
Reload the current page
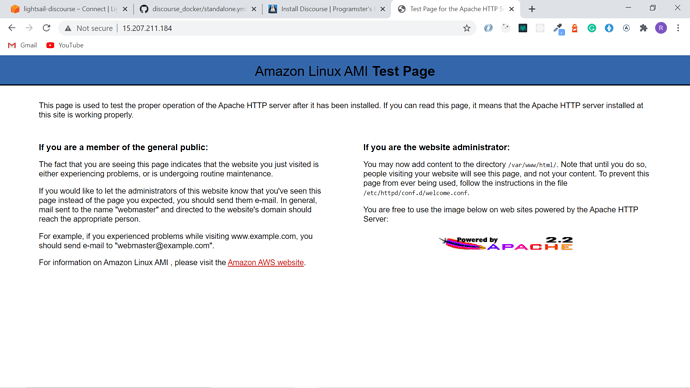[46, 28]
